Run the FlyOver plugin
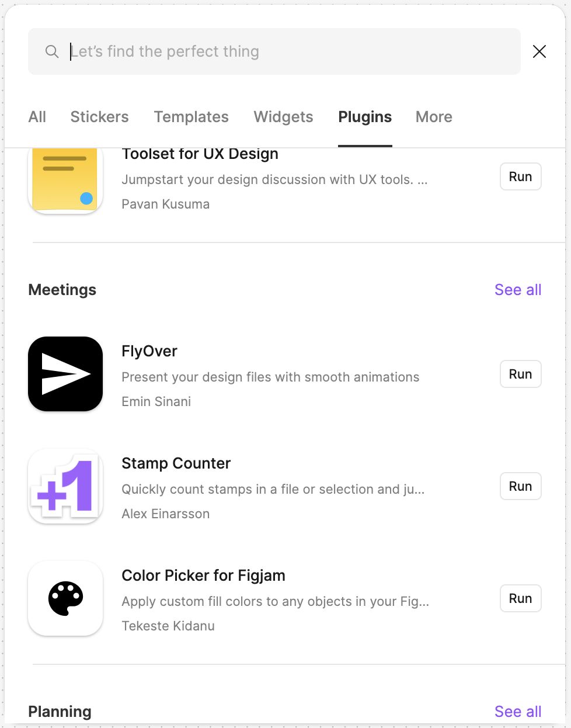 point(520,374)
